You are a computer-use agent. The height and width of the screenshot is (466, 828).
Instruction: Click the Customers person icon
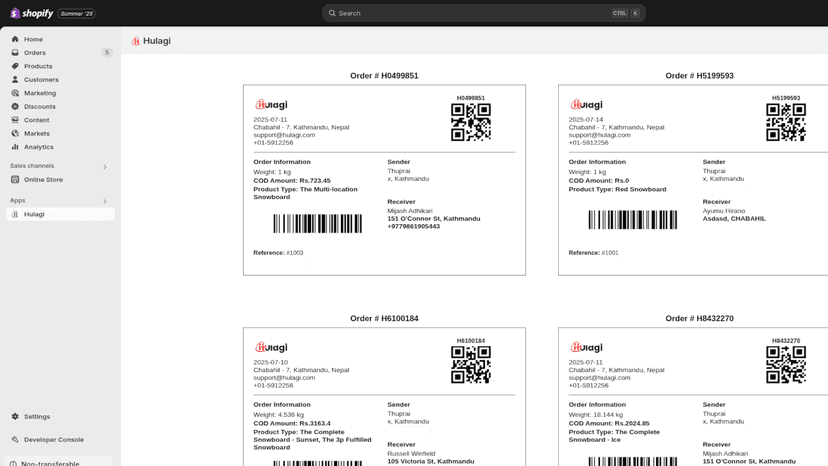point(15,80)
